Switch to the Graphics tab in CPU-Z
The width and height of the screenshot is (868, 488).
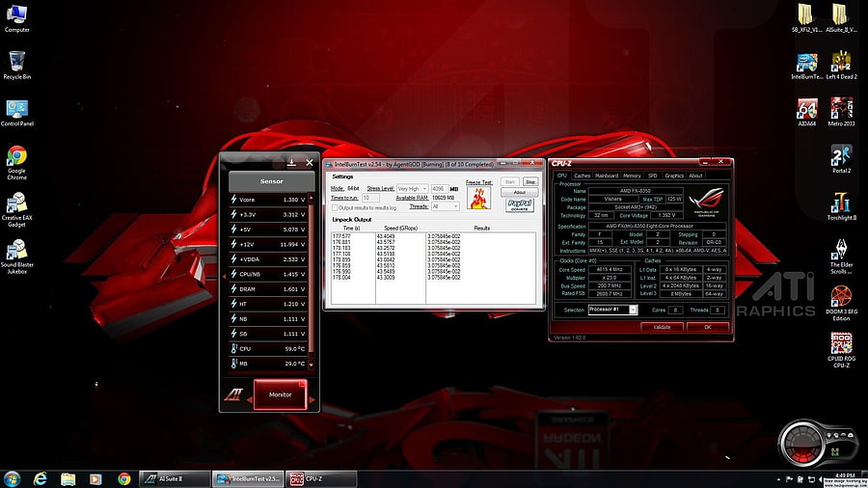(674, 176)
